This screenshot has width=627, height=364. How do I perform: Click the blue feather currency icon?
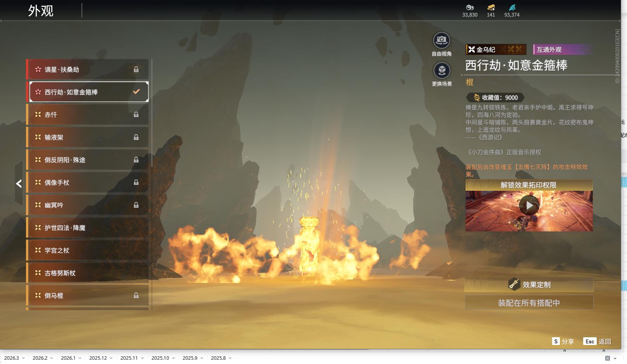click(512, 7)
